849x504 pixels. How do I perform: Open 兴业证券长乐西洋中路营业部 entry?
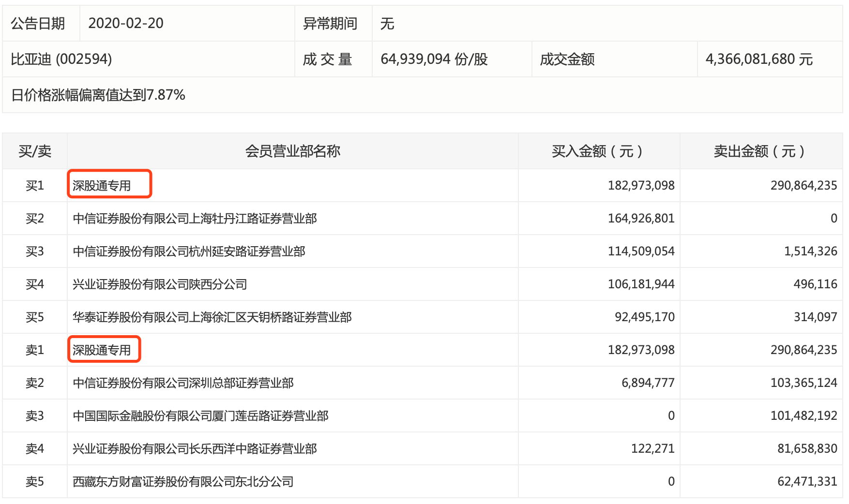click(x=195, y=449)
